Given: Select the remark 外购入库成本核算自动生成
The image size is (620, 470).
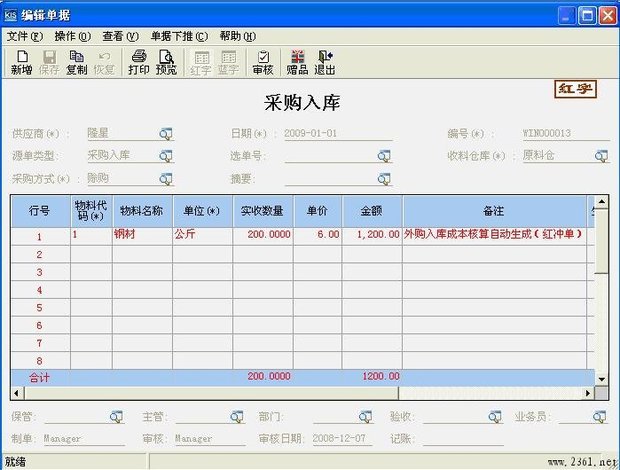Looking at the screenshot, I should coord(494,235).
